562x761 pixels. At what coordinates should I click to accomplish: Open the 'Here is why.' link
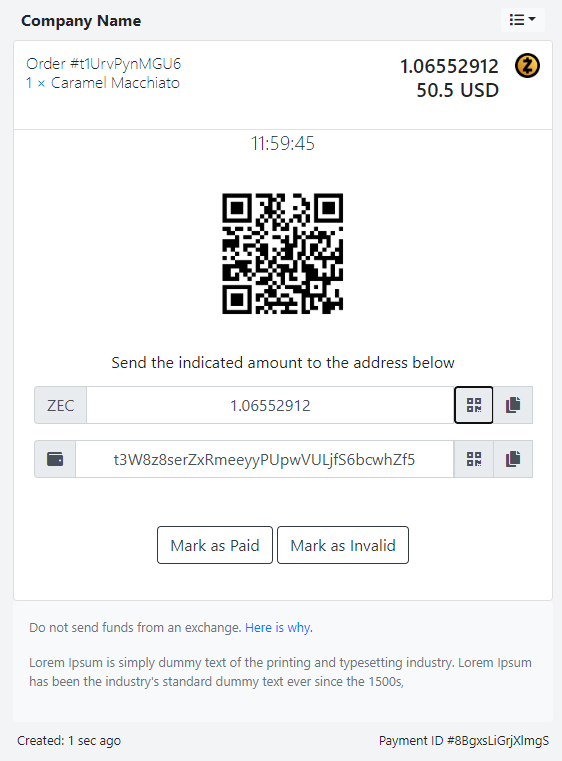(x=279, y=628)
